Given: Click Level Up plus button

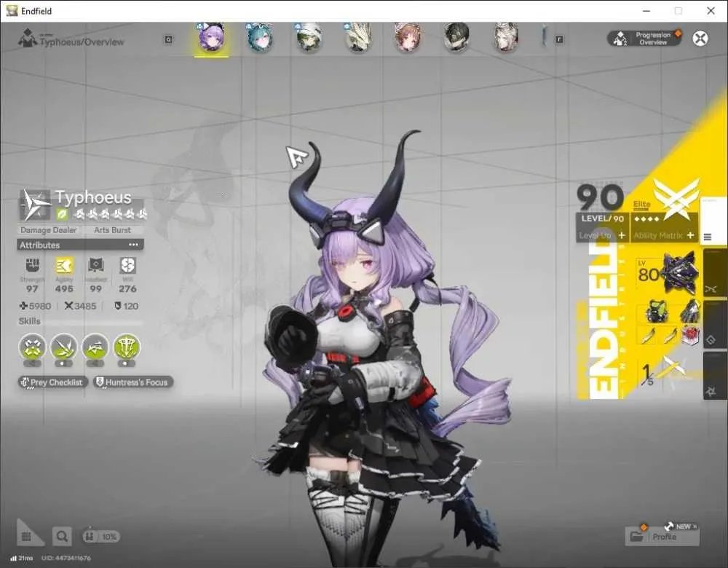Looking at the screenshot, I should tap(621, 235).
